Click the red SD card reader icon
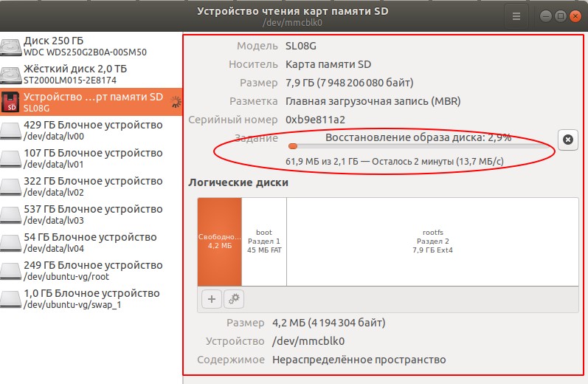 10,103
